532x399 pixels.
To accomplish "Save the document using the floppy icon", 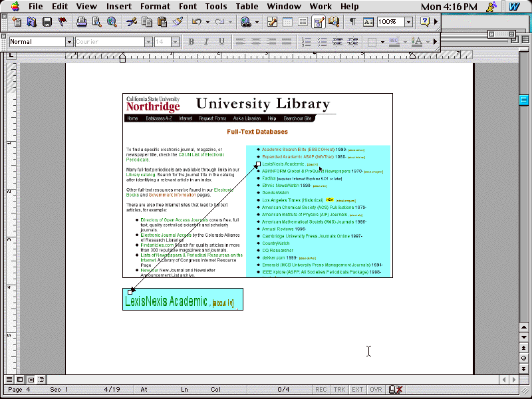I will (47, 22).
